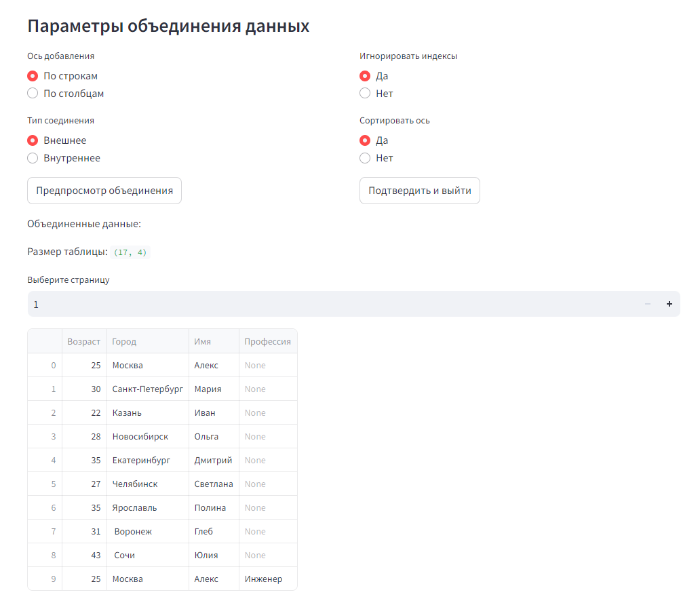Click the 'Дмитрий' name cell
Image resolution: width=700 pixels, height=603 pixels.
(214, 460)
